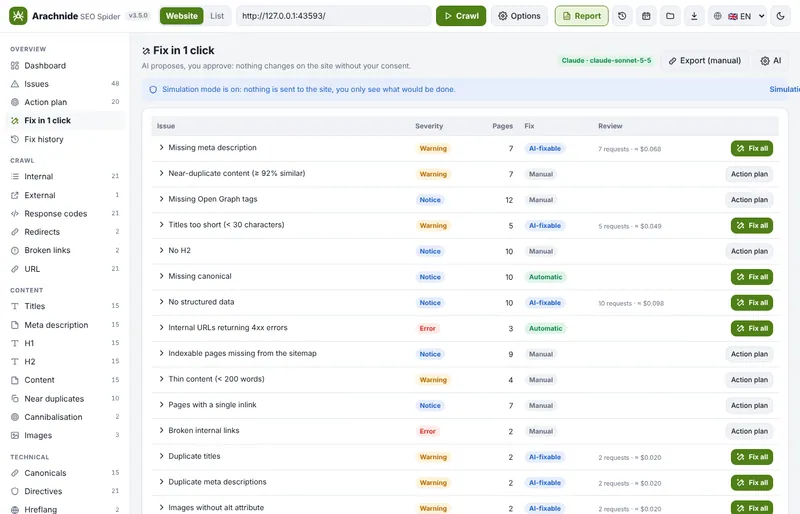
Task: Open the crawl history clock icon
Action: point(622,16)
